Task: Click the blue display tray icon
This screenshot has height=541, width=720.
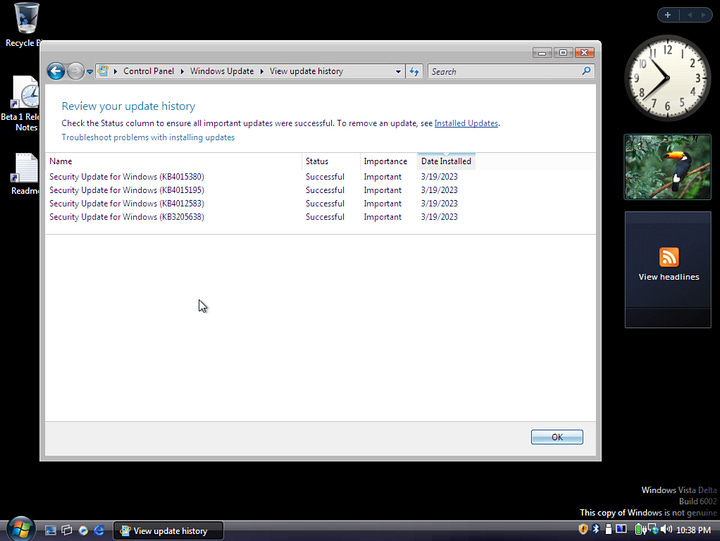Action: 621,530
